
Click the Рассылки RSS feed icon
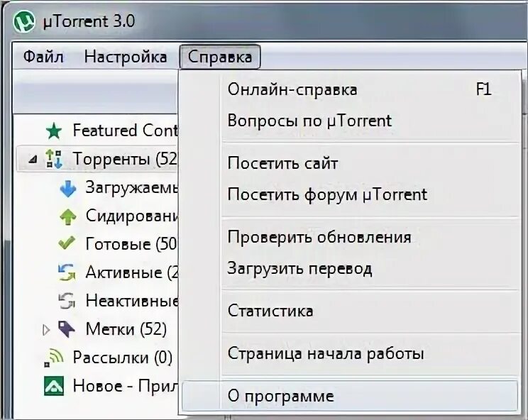pyautogui.click(x=54, y=358)
